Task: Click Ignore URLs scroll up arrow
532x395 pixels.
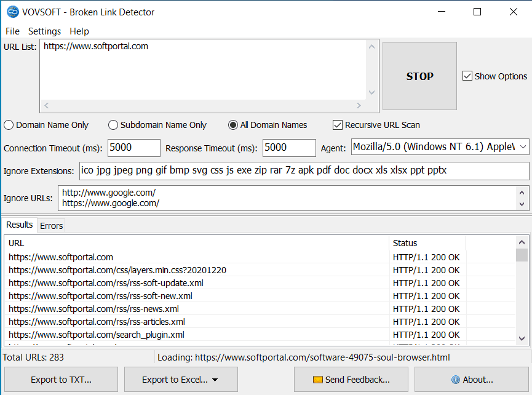Action: pos(522,193)
